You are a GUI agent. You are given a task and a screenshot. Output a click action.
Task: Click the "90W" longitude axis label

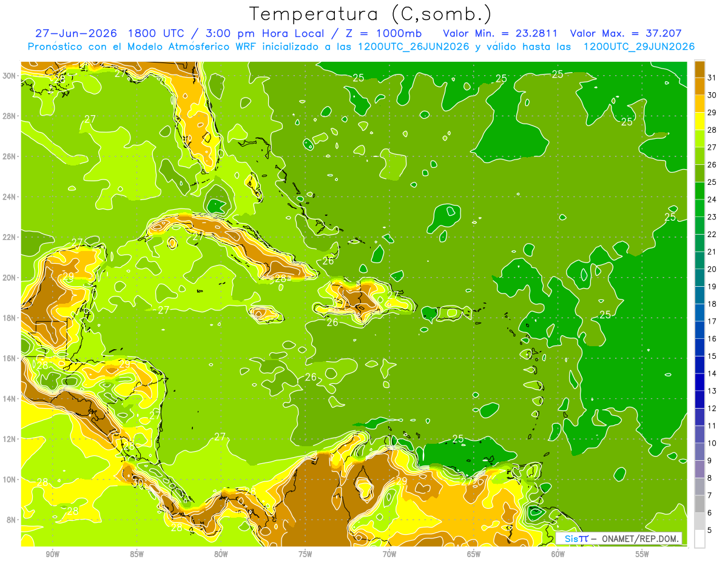(x=53, y=554)
